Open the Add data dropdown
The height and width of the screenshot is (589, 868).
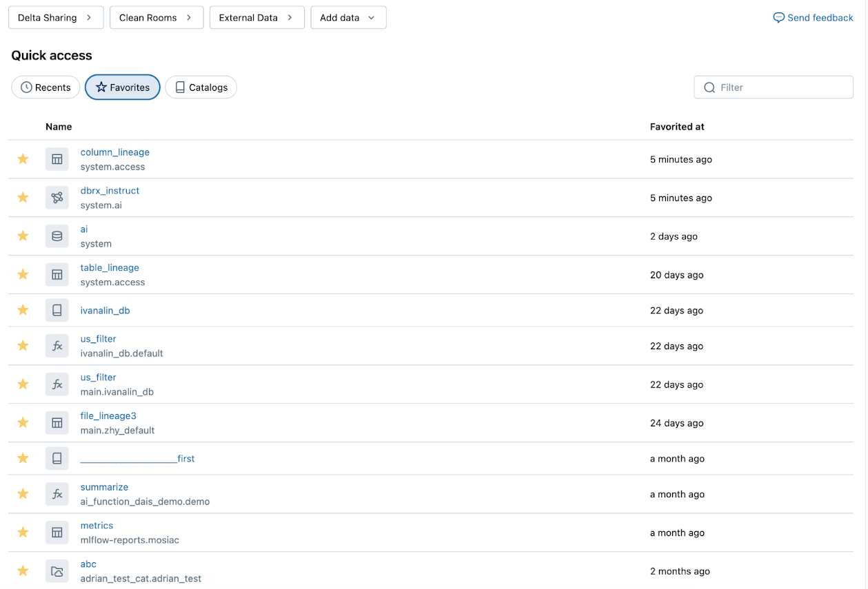tap(348, 17)
